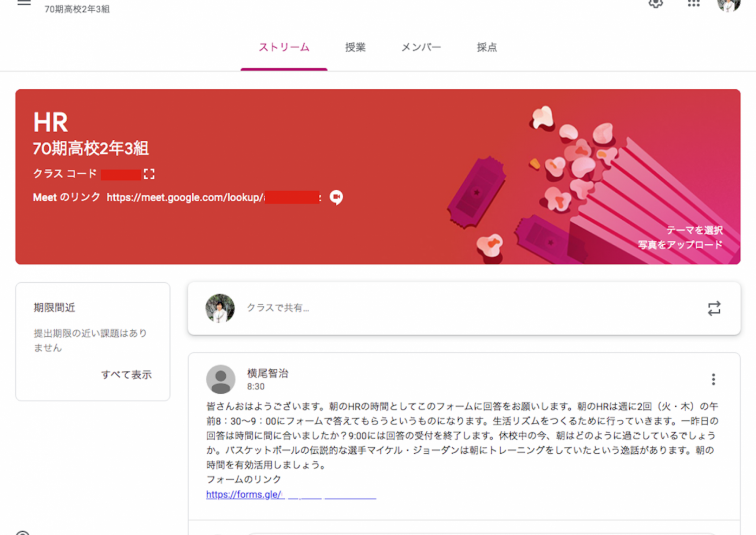Image resolution: width=756 pixels, height=535 pixels.
Task: Click 写真をアップロード on the banner
Action: click(x=680, y=245)
